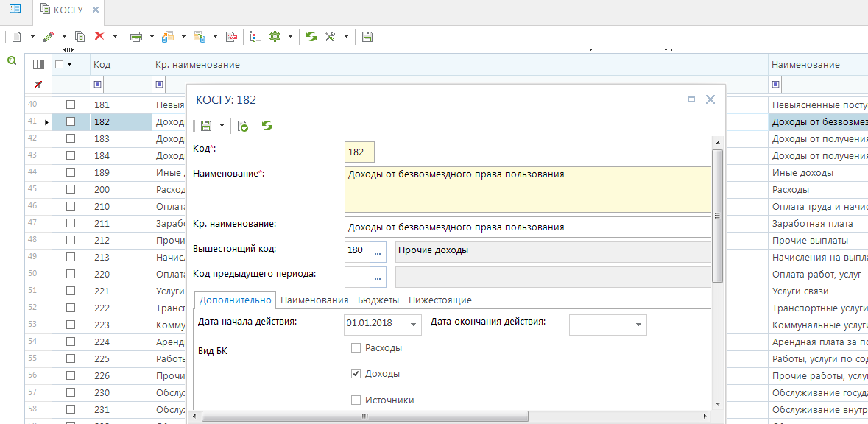Open dropdown arrow next to printer icon
The image size is (868, 424).
152,37
